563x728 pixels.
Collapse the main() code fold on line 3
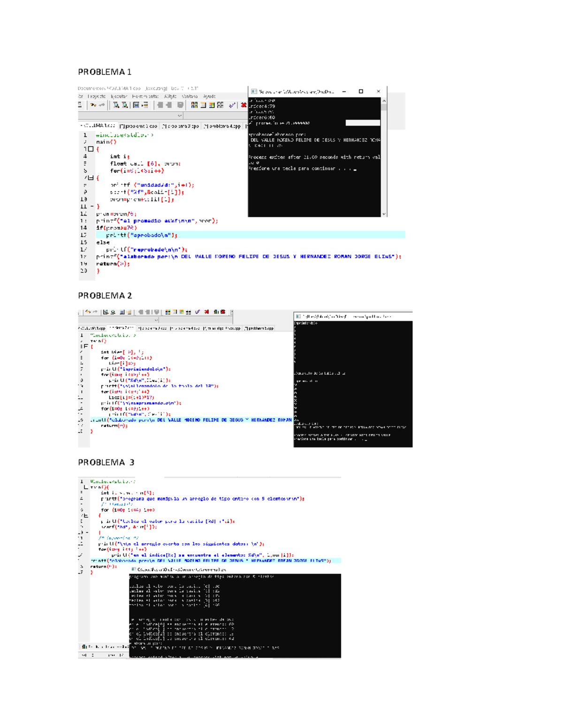click(x=91, y=149)
